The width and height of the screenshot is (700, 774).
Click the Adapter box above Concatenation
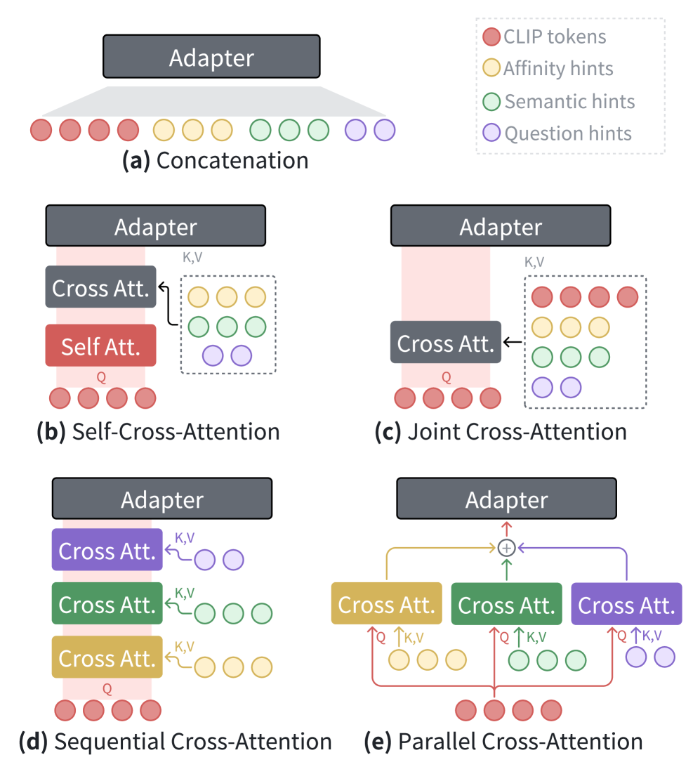tap(211, 57)
